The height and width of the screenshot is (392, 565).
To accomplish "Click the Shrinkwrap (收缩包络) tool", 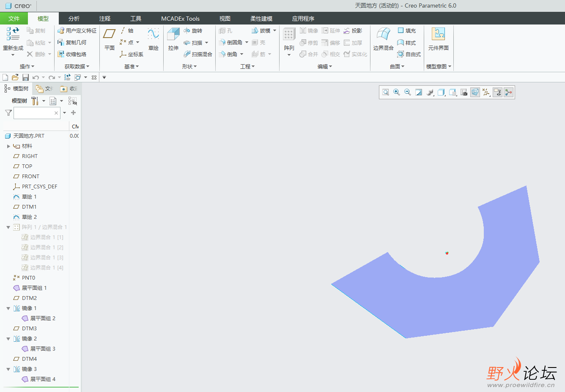I will tap(72, 54).
